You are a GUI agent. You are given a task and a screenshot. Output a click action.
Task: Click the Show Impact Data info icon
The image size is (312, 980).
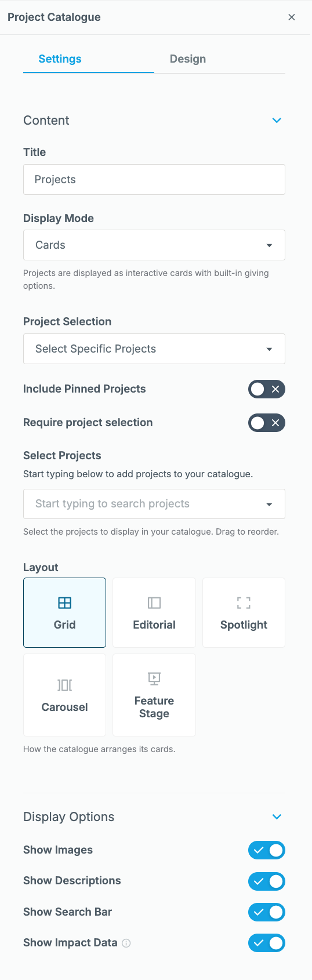coord(126,943)
